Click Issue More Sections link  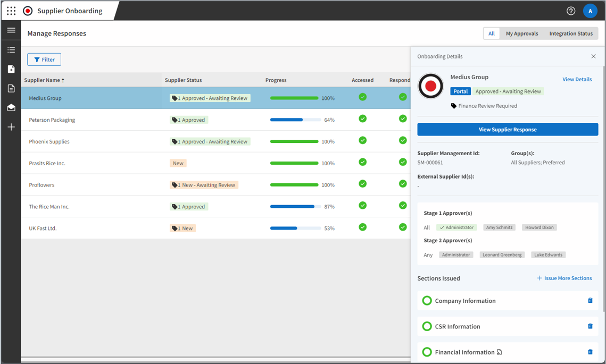pos(564,278)
